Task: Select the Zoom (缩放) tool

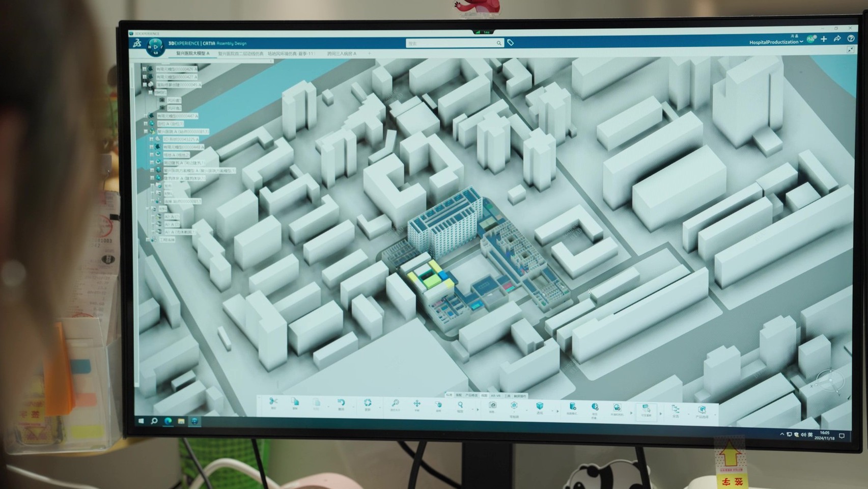Action: coord(461,404)
